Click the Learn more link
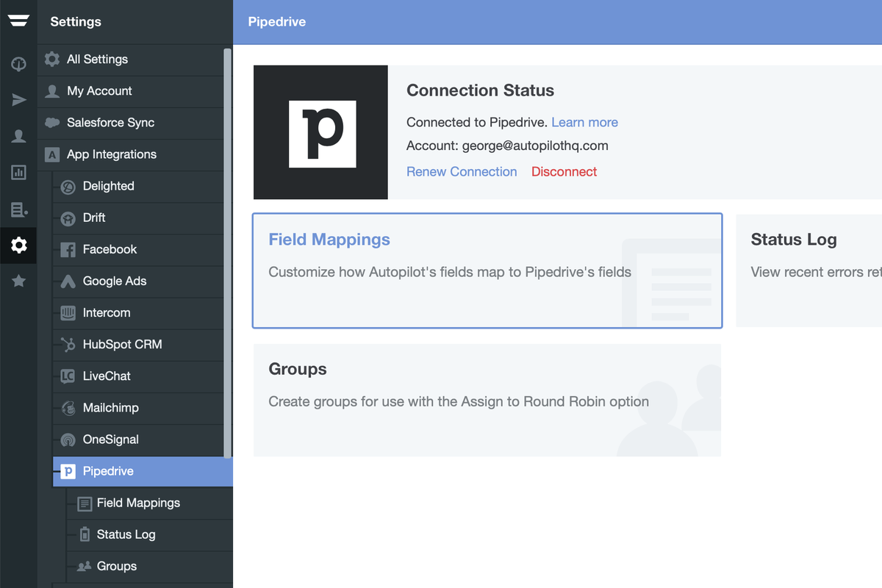 584,123
